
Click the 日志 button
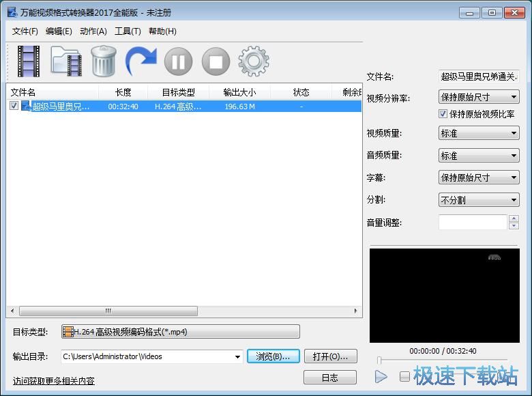pyautogui.click(x=330, y=378)
